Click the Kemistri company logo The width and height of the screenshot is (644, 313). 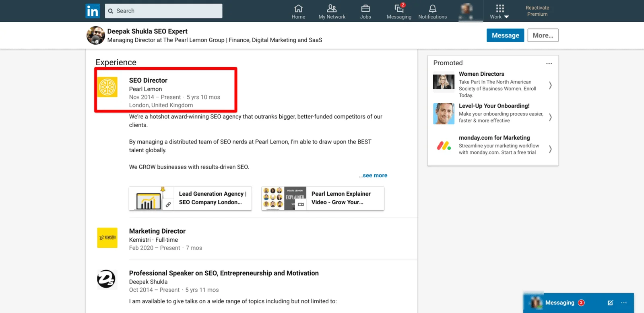tap(107, 238)
